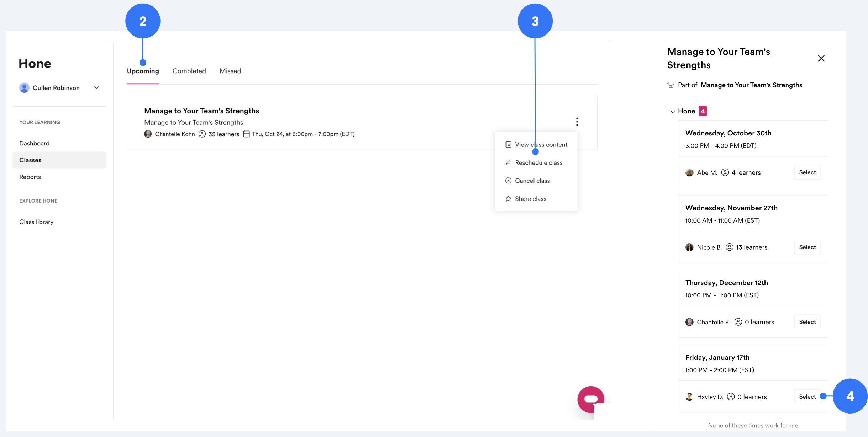This screenshot has height=437, width=868.
Task: Click Abe M.'s avatar in October 30th session
Action: tap(689, 172)
